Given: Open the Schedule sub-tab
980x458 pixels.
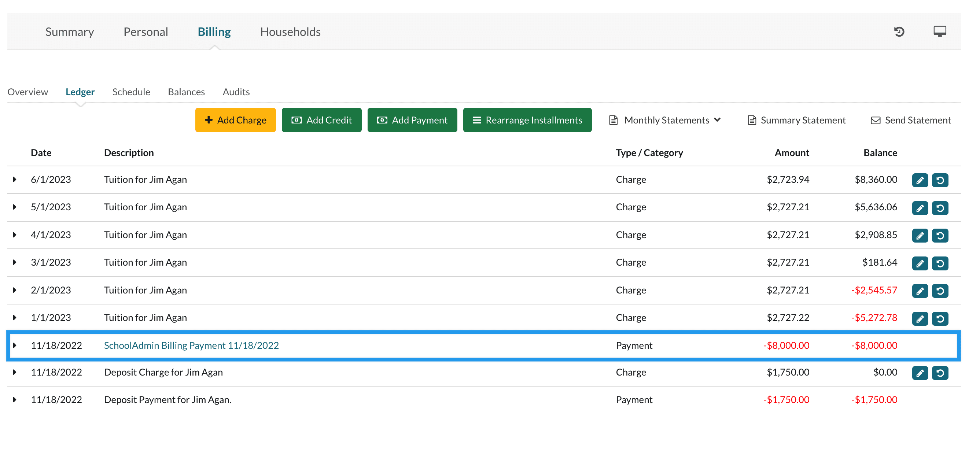Looking at the screenshot, I should tap(131, 92).
